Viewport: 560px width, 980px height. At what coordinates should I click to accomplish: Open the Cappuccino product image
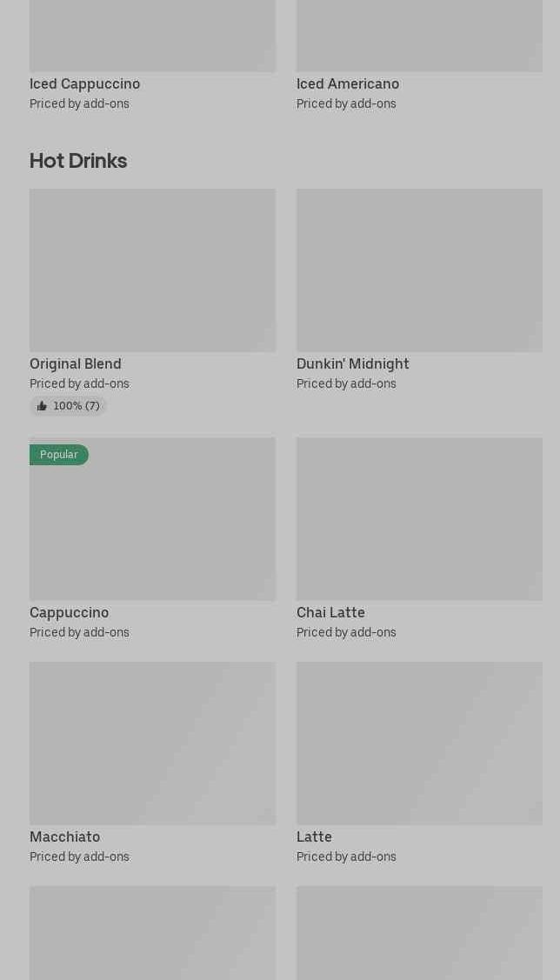pyautogui.click(x=152, y=519)
